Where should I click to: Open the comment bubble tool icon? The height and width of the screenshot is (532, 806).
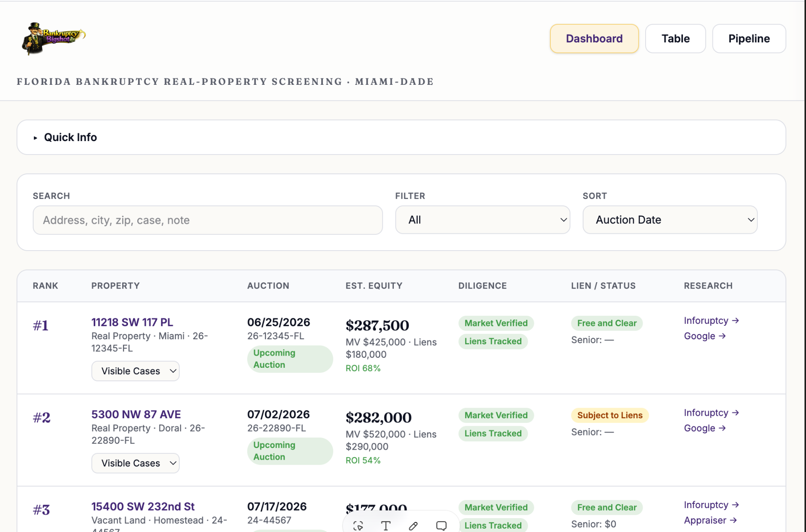point(441,525)
